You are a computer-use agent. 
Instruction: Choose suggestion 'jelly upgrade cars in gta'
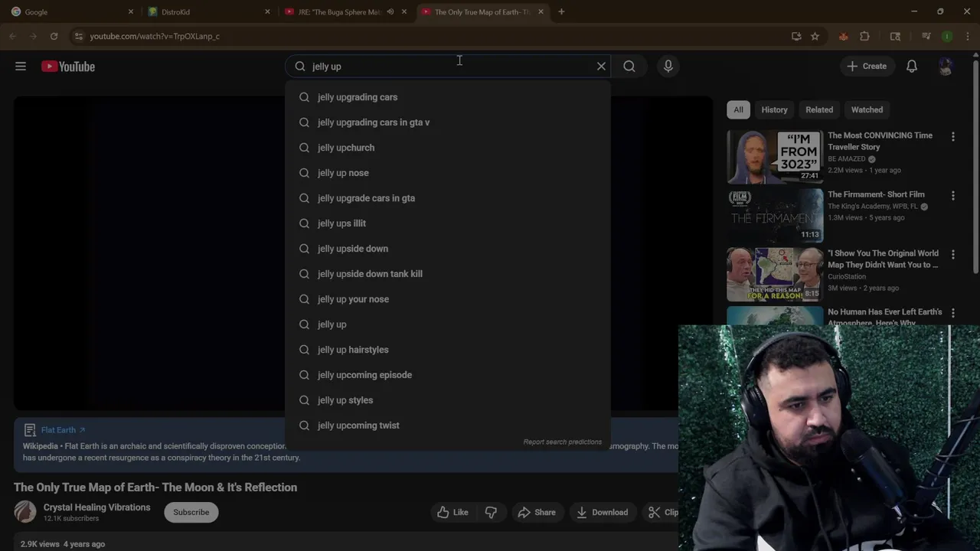click(448, 198)
